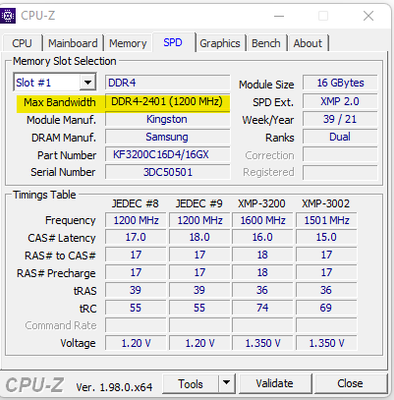Screen dimensions: 394x400
Task: Click the Tools button
Action: 191,383
